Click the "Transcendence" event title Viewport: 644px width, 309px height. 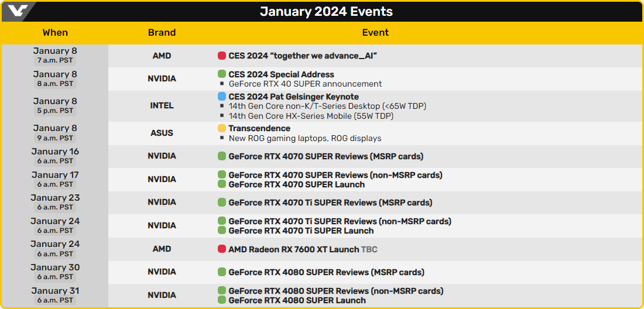point(259,128)
